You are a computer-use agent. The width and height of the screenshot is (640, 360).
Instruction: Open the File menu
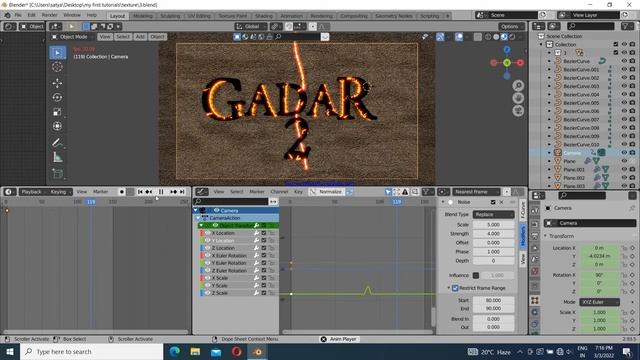18,15
